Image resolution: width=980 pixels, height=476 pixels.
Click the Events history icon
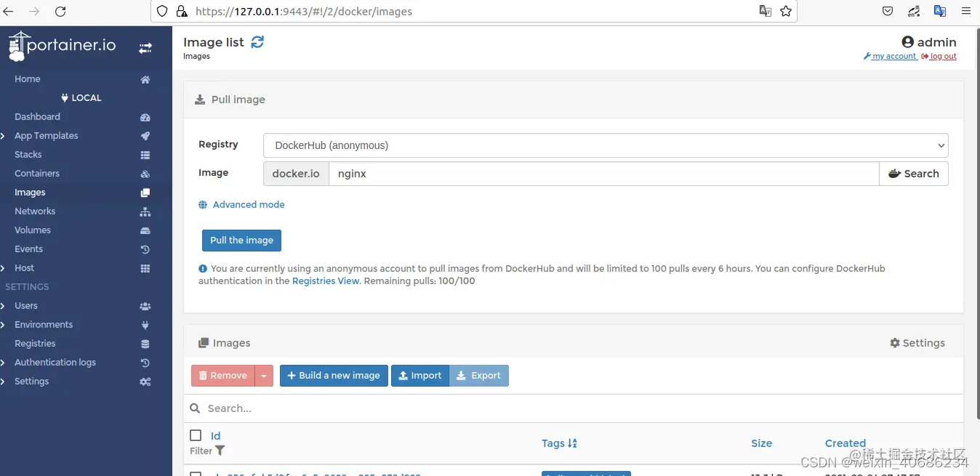145,249
